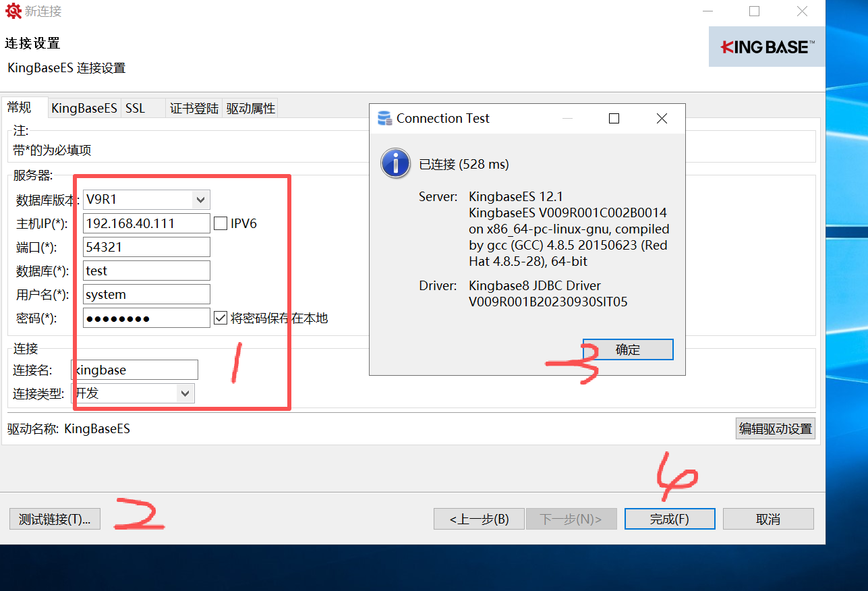Open the 驱动属性 tab
Image resolution: width=868 pixels, height=591 pixels.
(x=250, y=109)
